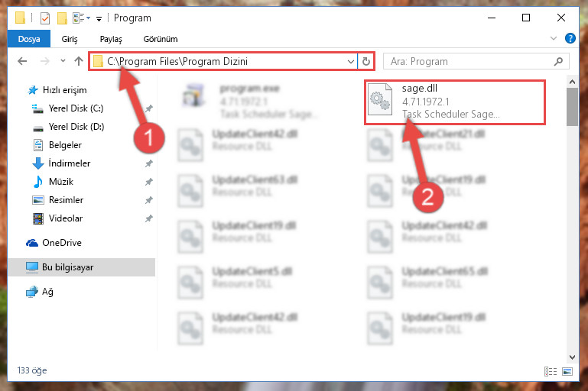Toggle pin next to İndirmeler
The image size is (588, 391).
click(149, 163)
